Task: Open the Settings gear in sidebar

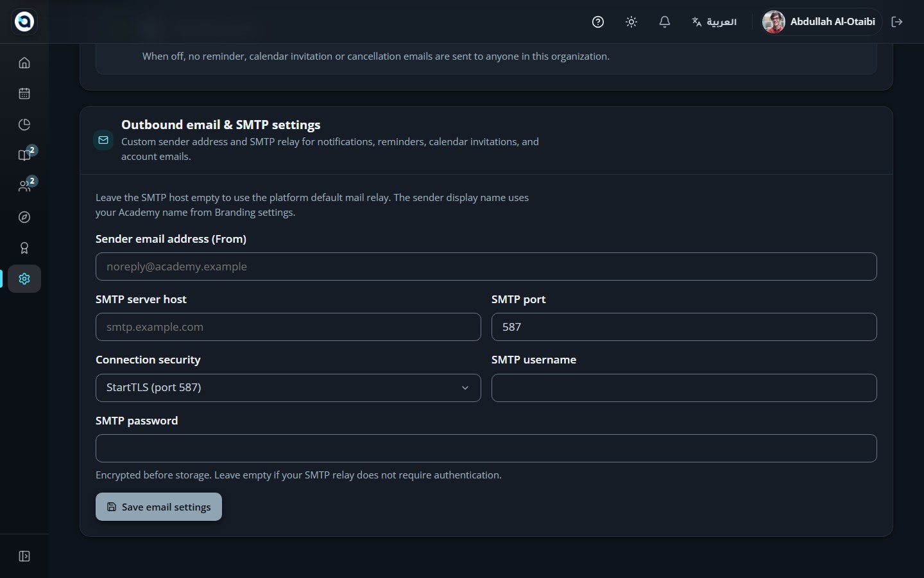Action: click(x=24, y=279)
